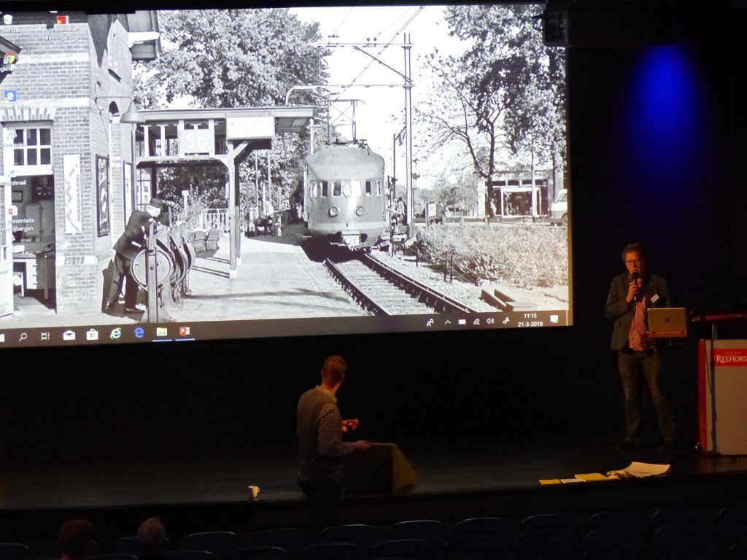Select the Marketing presentation desktop file

point(62,21)
